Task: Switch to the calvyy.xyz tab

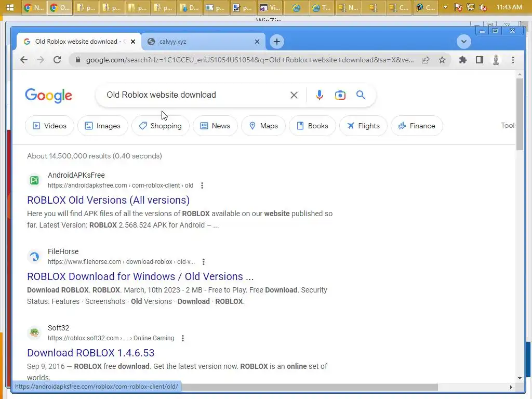Action: click(x=203, y=42)
